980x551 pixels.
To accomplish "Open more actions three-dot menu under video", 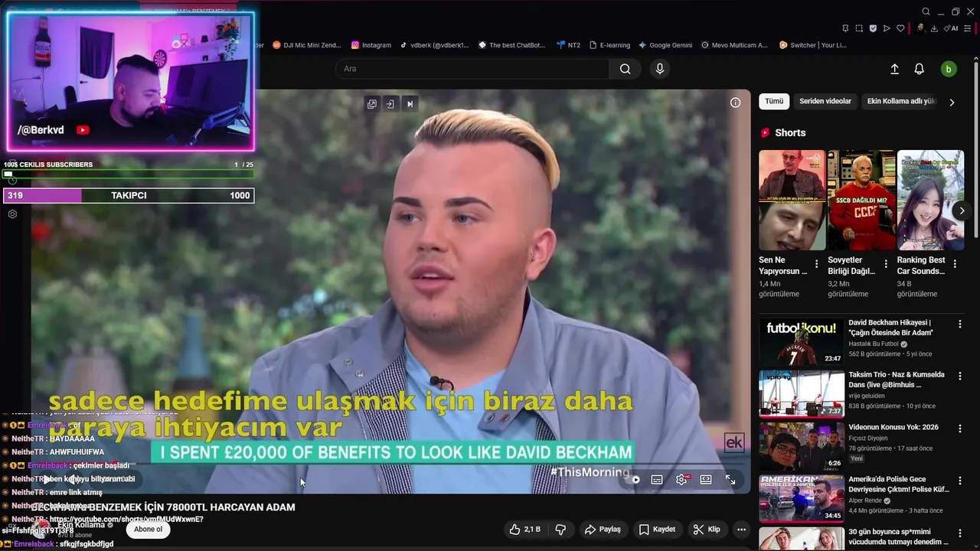I will [x=741, y=530].
